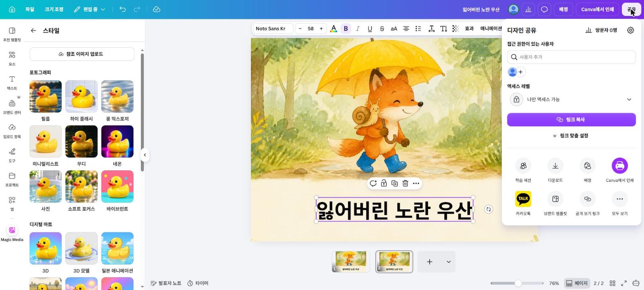Change text alignment
Viewport: 644px width, 290px height.
406,28
